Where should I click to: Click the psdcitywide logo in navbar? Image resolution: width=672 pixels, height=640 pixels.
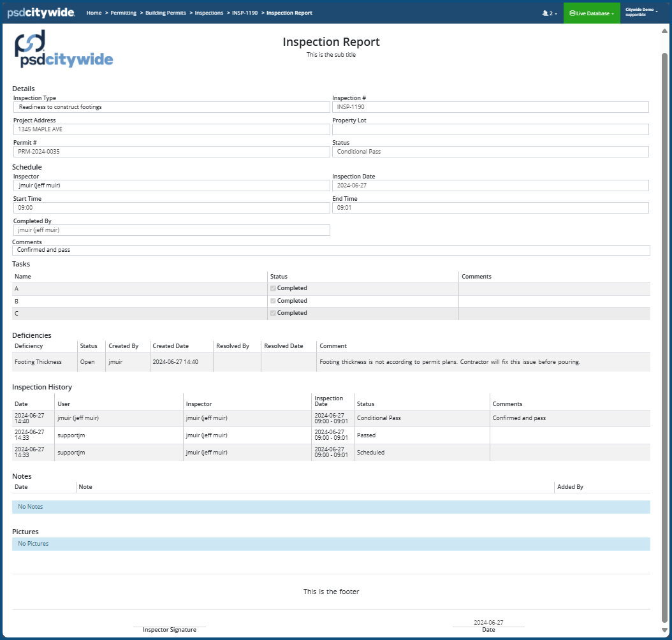click(x=41, y=12)
